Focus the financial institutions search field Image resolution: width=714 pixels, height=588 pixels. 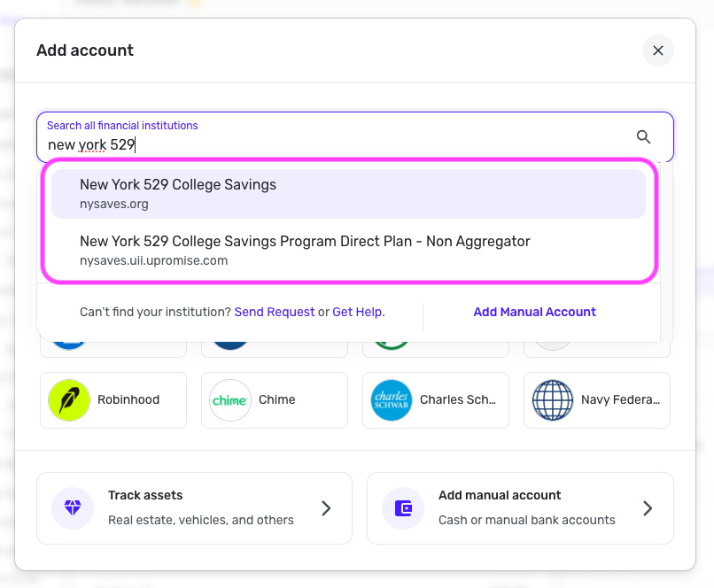pyautogui.click(x=337, y=144)
